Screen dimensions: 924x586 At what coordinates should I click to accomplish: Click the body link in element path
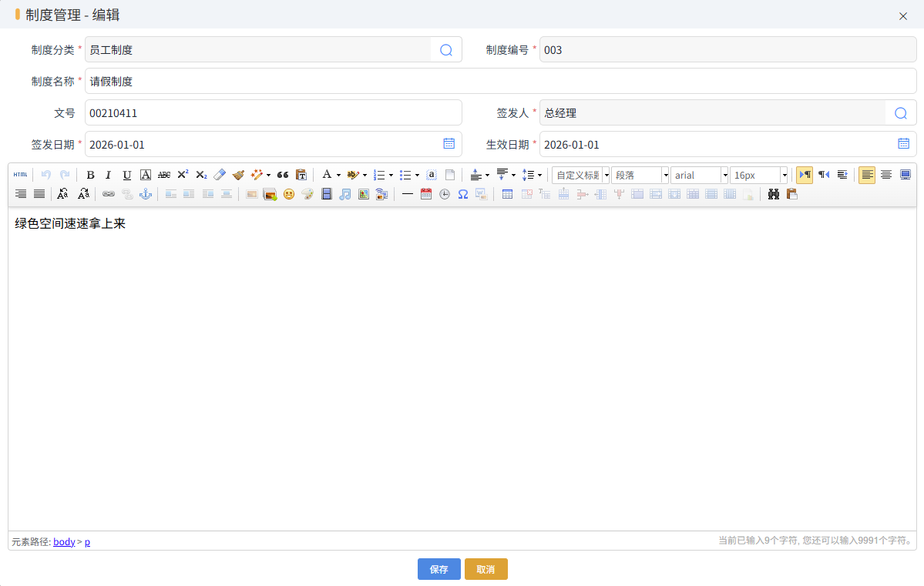64,542
